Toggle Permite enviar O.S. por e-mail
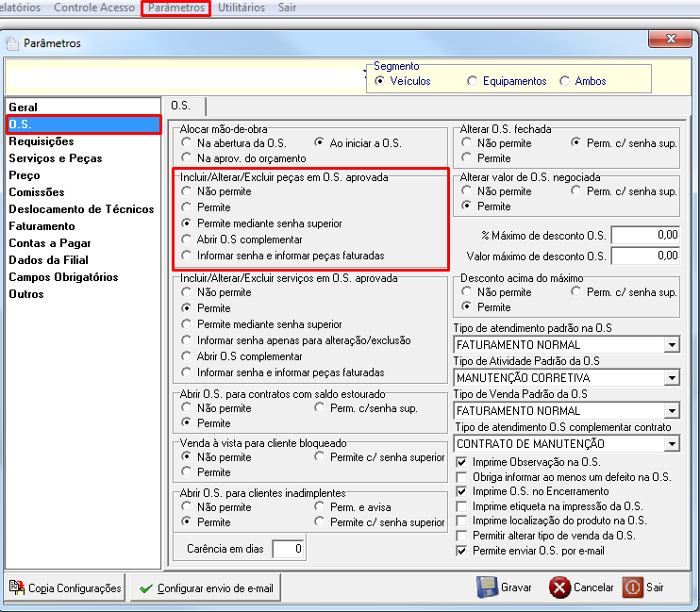Screen dimensions: 700x612 point(461,551)
